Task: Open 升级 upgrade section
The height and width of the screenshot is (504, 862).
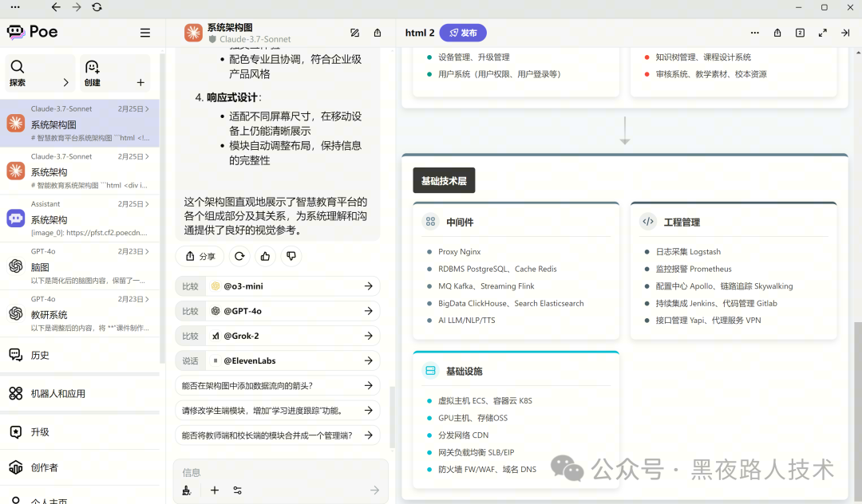Action: click(80, 432)
